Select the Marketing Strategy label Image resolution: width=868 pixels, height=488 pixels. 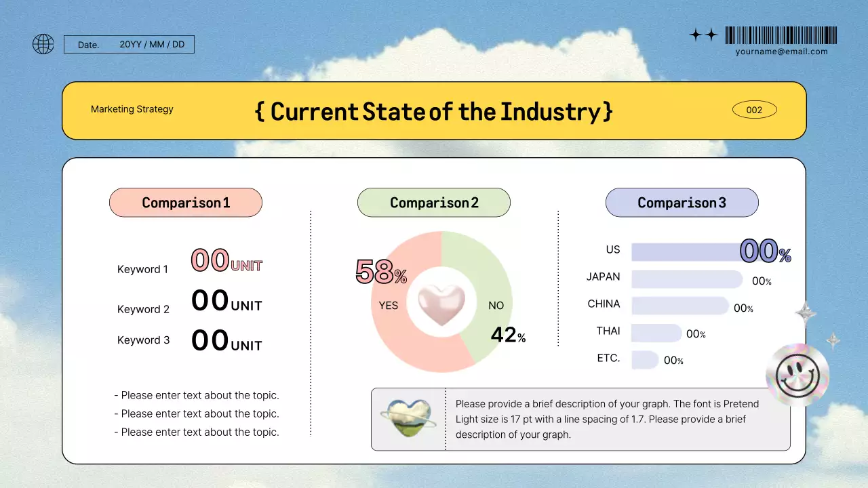point(132,109)
